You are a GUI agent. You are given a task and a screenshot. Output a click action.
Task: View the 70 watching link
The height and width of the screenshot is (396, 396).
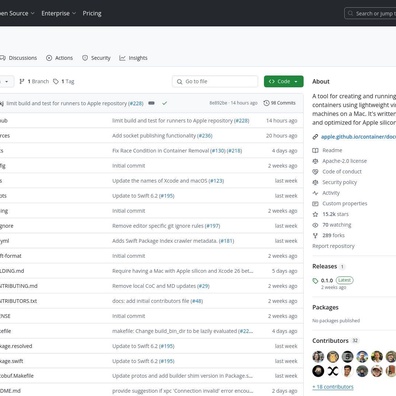(x=337, y=225)
